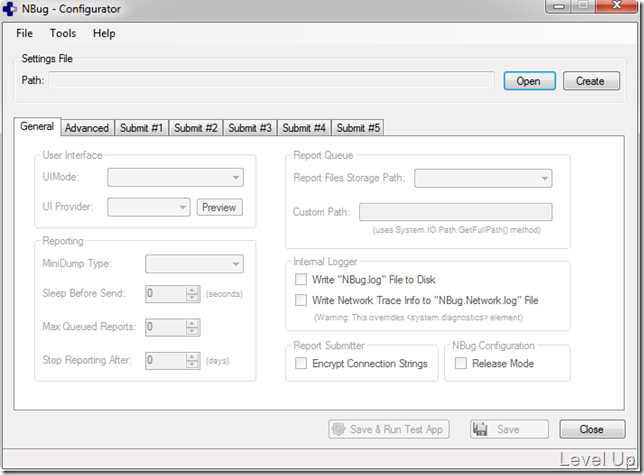Open the Submit #5 tab
644x475 pixels.
(358, 128)
